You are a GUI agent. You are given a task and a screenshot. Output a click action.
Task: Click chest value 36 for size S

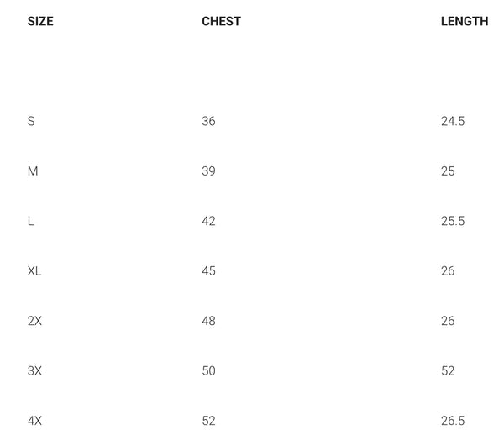[x=208, y=121]
